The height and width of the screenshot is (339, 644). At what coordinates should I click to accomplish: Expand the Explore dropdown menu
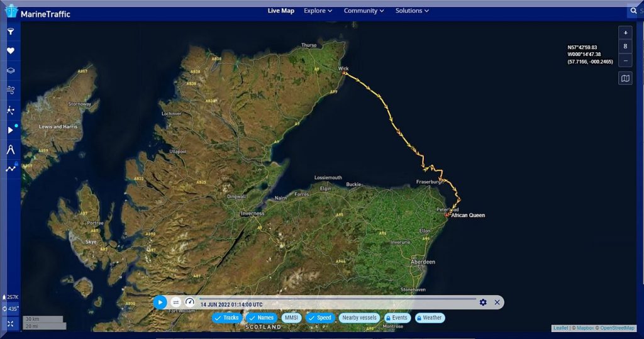click(318, 11)
